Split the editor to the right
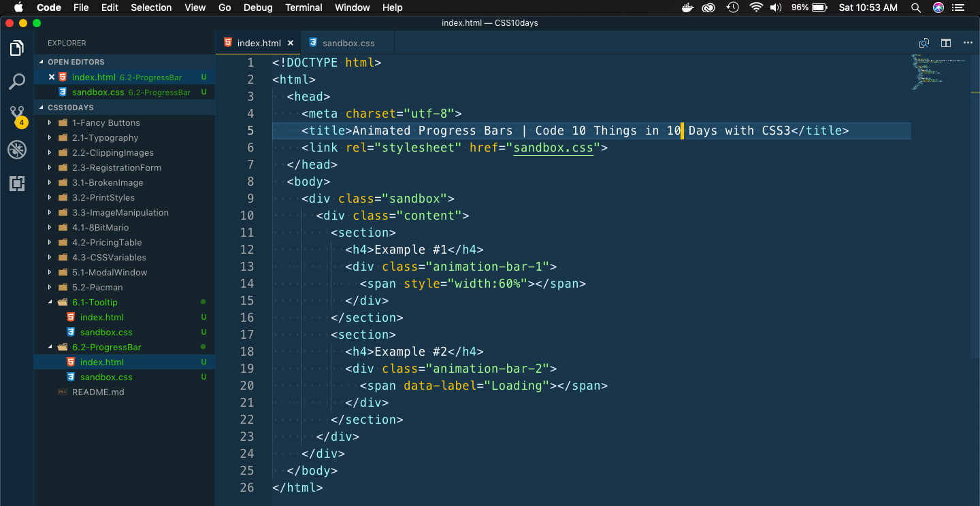 [x=946, y=43]
